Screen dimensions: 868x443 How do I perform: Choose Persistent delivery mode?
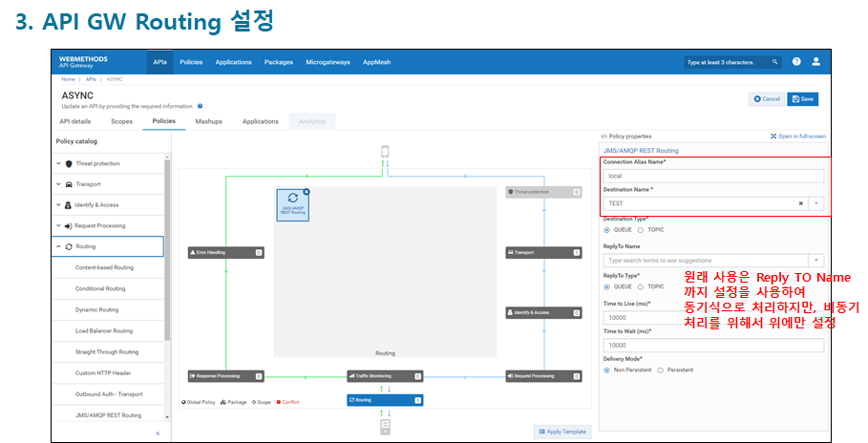(661, 369)
